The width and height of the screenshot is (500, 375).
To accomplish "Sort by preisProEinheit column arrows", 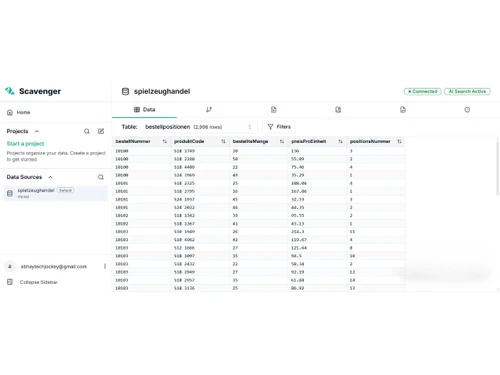I will coord(340,141).
